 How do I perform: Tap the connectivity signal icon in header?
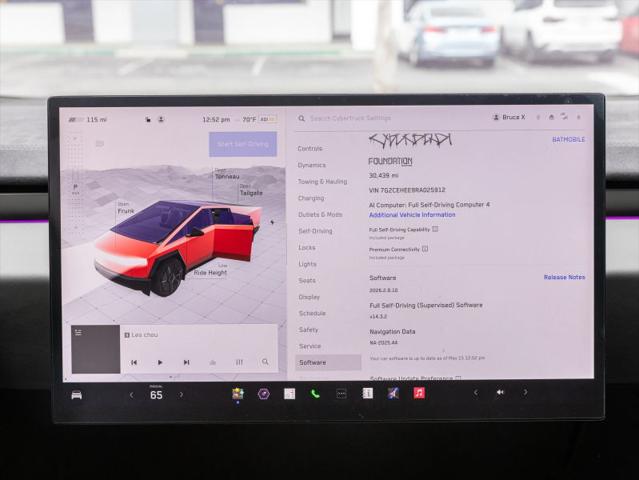click(x=564, y=117)
